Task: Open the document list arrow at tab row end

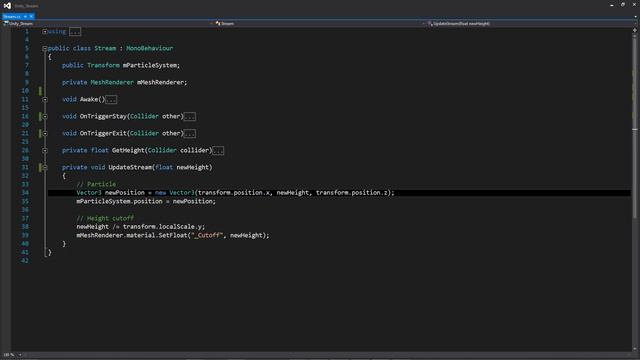Action: pyautogui.click(x=636, y=17)
